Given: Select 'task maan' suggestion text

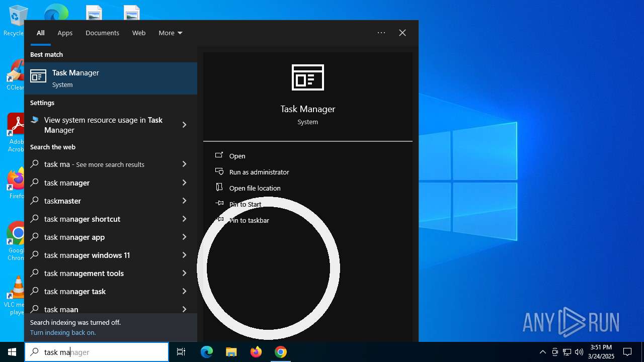Looking at the screenshot, I should [61, 309].
